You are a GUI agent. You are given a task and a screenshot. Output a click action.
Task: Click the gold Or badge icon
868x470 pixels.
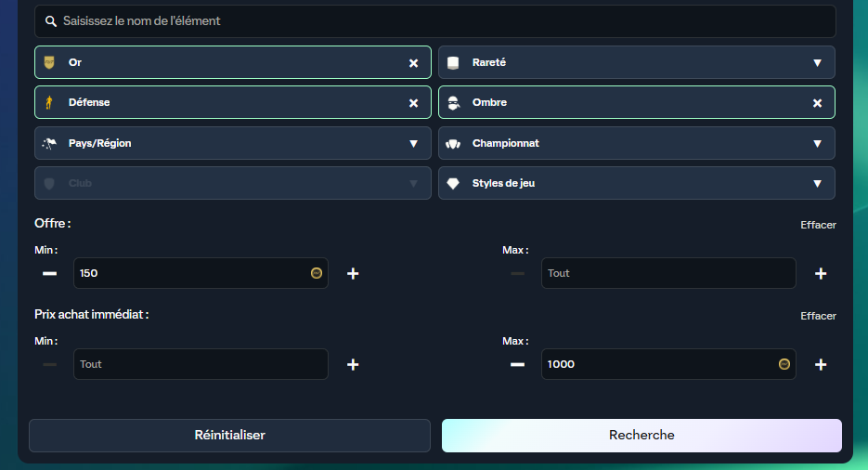click(x=49, y=62)
